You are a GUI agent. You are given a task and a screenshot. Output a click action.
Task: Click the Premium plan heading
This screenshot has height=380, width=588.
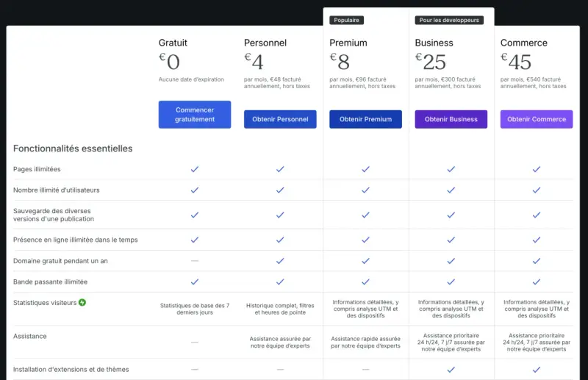(x=348, y=43)
